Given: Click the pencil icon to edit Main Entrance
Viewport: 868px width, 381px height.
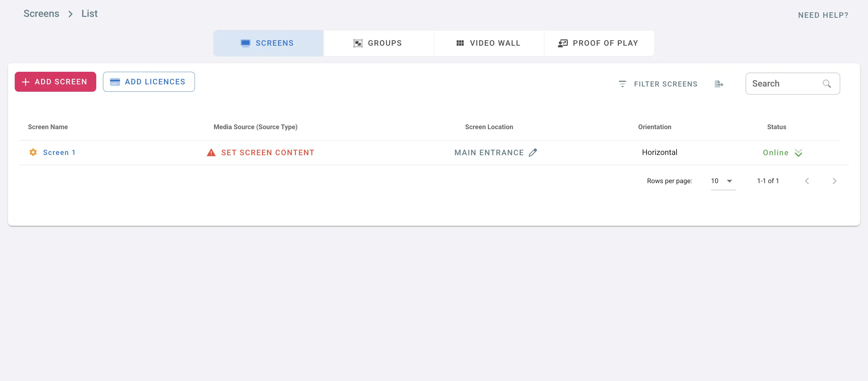Looking at the screenshot, I should coord(533,152).
